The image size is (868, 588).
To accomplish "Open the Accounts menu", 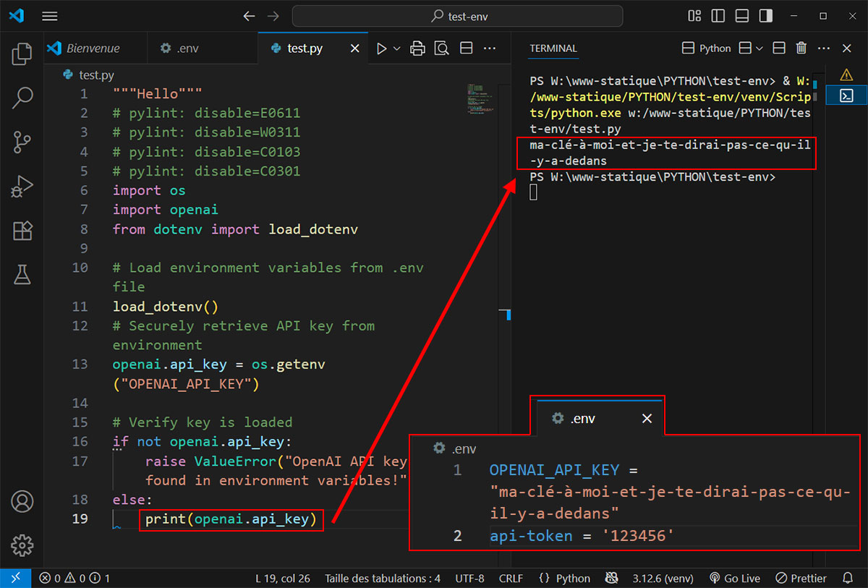I will click(x=22, y=501).
